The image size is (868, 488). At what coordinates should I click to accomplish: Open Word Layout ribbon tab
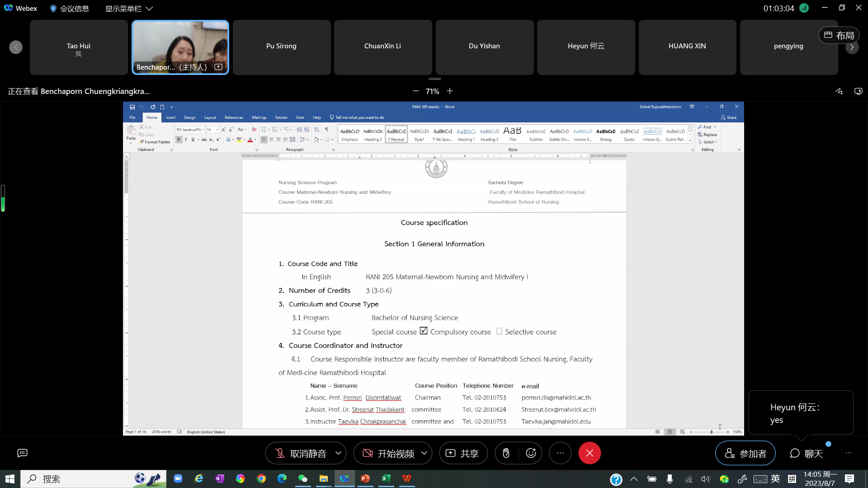click(210, 117)
